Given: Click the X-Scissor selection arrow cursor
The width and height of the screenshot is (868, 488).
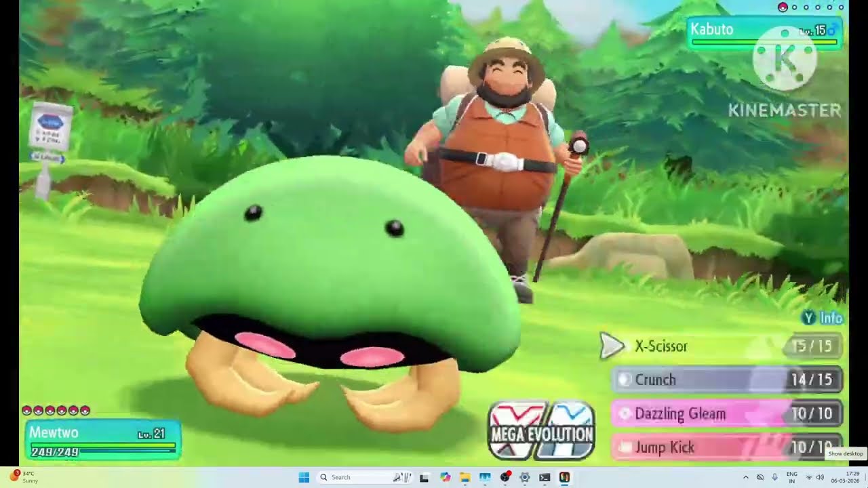Looking at the screenshot, I should (612, 346).
